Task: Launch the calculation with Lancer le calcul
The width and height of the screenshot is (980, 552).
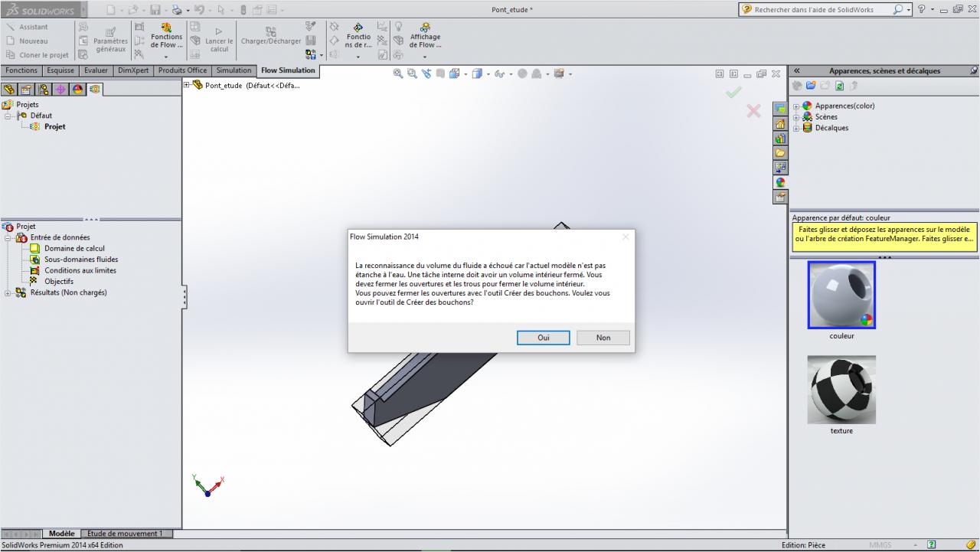Action: pyautogui.click(x=219, y=40)
